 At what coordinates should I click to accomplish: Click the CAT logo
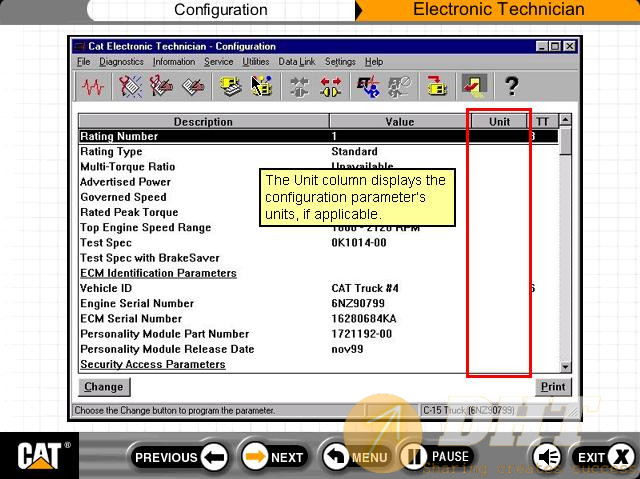click(39, 456)
